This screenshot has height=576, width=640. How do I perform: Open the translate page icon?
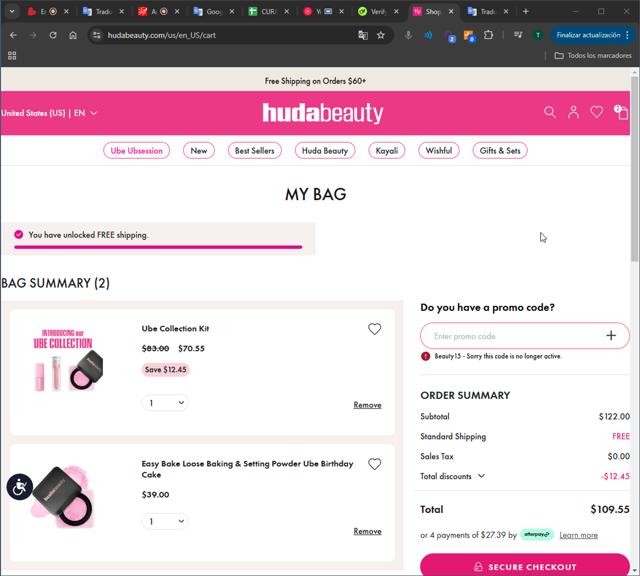coord(362,35)
